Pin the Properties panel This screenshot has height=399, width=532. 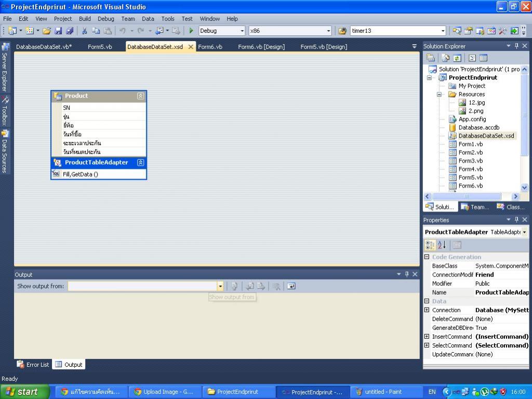coord(516,220)
